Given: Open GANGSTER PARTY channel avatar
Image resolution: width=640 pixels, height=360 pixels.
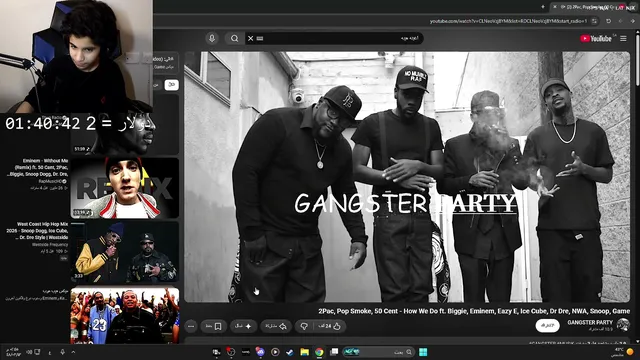Looking at the screenshot, I should pos(623,325).
